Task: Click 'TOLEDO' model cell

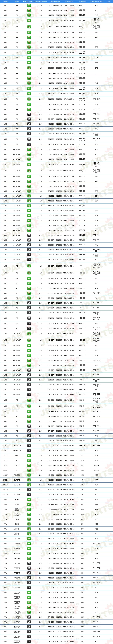Action: pyautogui.click(x=17, y=475)
